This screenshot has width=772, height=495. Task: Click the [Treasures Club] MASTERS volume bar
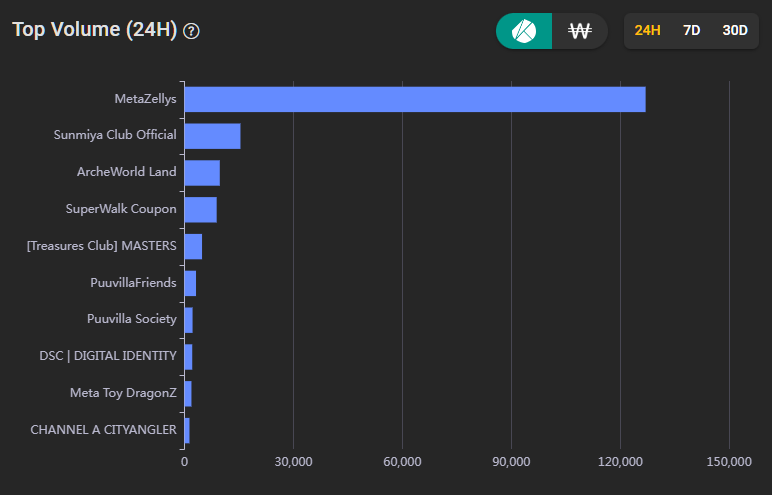point(193,247)
